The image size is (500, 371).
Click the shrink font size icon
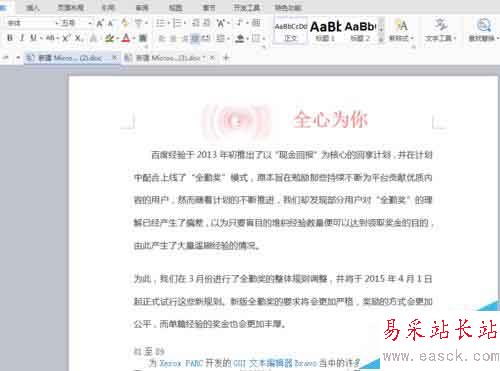(x=110, y=23)
